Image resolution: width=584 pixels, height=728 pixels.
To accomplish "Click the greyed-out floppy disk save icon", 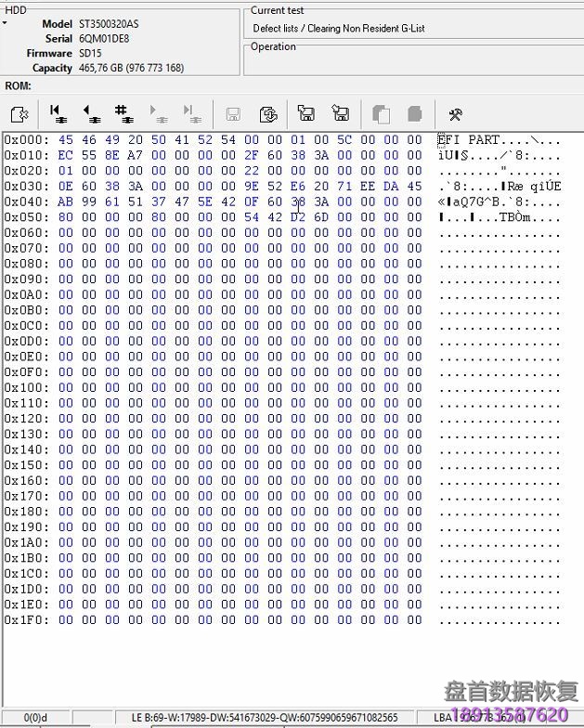I will pyautogui.click(x=233, y=114).
